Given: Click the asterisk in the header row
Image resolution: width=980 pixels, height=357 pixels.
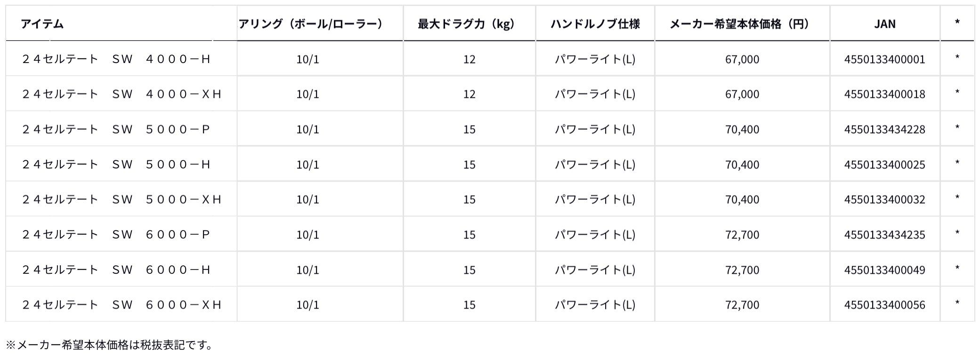Looking at the screenshot, I should coord(957,23).
